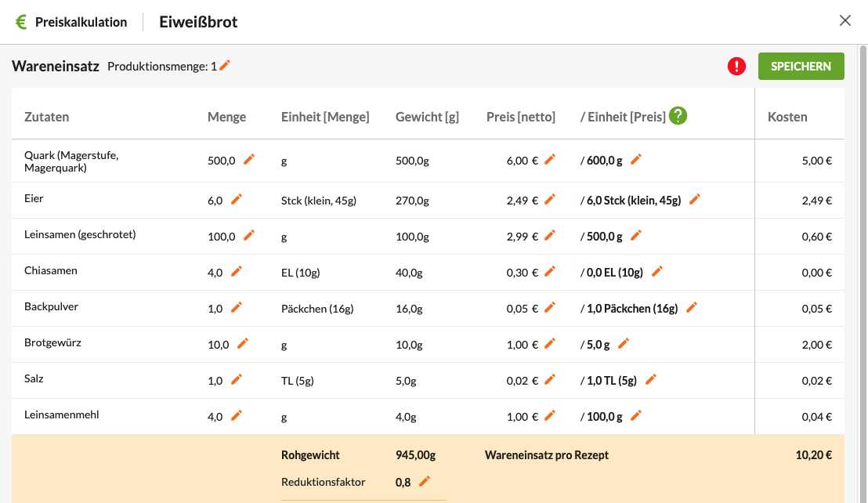Open the green help question mark icon

pos(678,116)
